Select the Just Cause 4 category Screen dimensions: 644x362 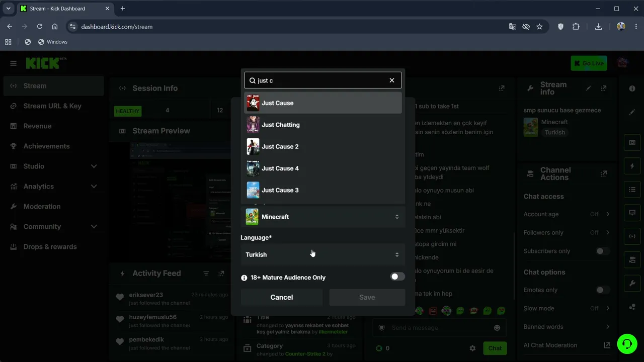(323, 168)
